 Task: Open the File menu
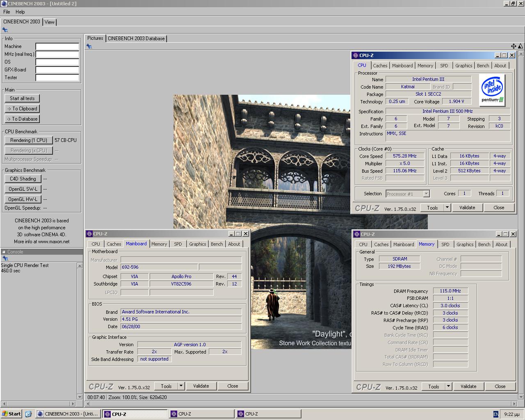point(7,12)
